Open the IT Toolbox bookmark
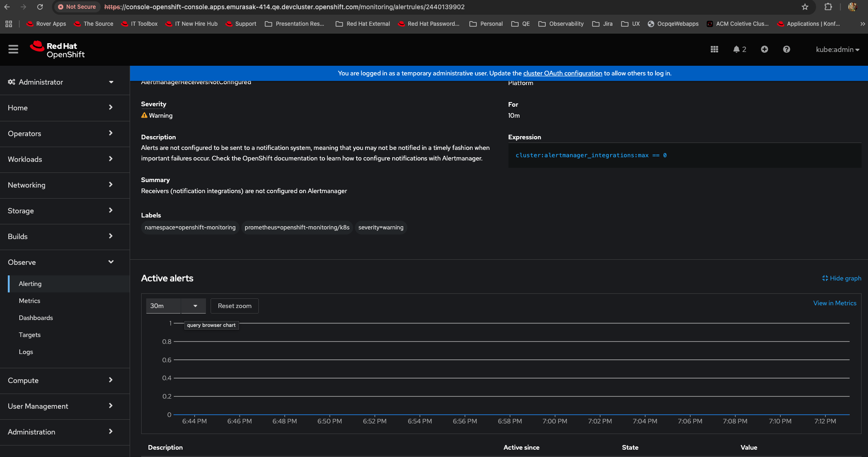The height and width of the screenshot is (457, 868). [x=139, y=24]
